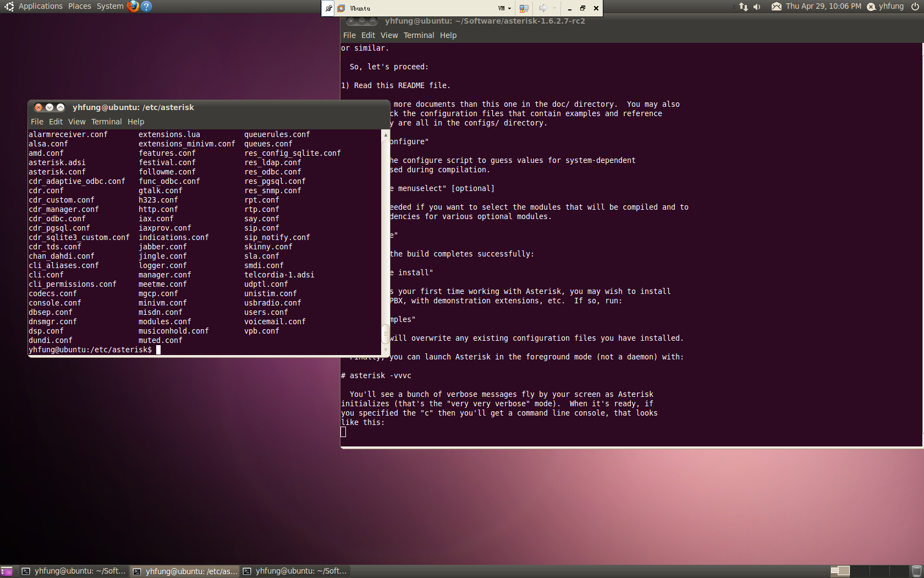Open Terminal menu in the asterisk-1.6.2.7-rc2 terminal
Viewport: 924px width, 578px height.
tap(419, 35)
